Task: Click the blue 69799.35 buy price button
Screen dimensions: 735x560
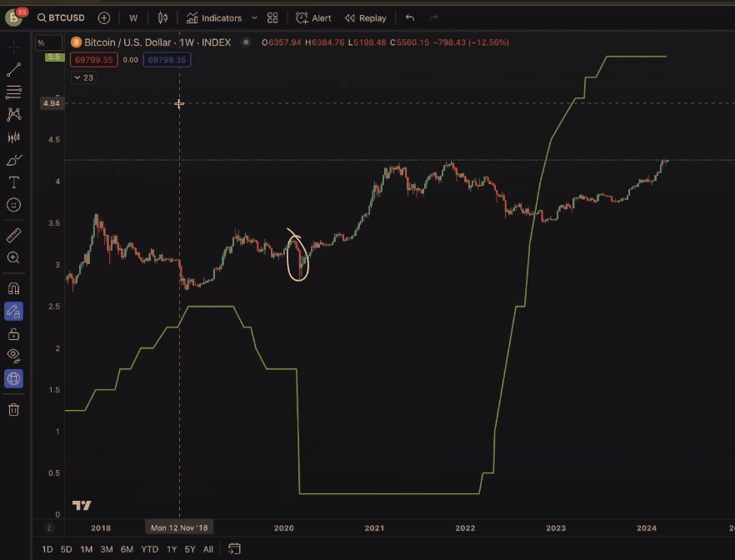Action: click(x=167, y=60)
